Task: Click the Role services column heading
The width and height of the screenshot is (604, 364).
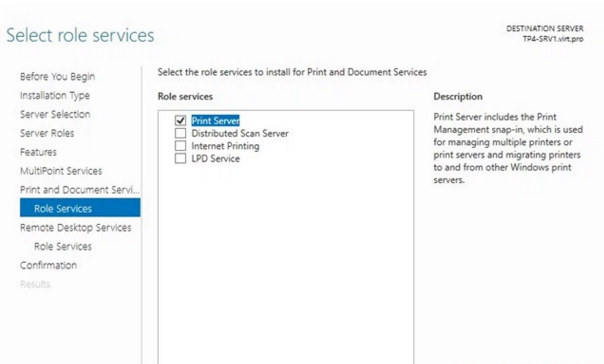Action: click(185, 96)
